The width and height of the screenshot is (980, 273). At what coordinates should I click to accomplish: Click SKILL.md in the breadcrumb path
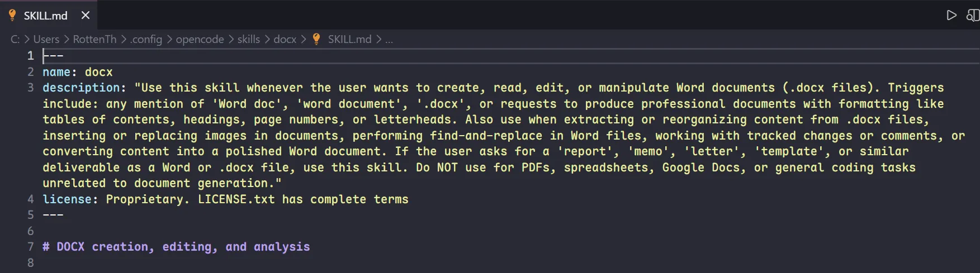pos(349,39)
